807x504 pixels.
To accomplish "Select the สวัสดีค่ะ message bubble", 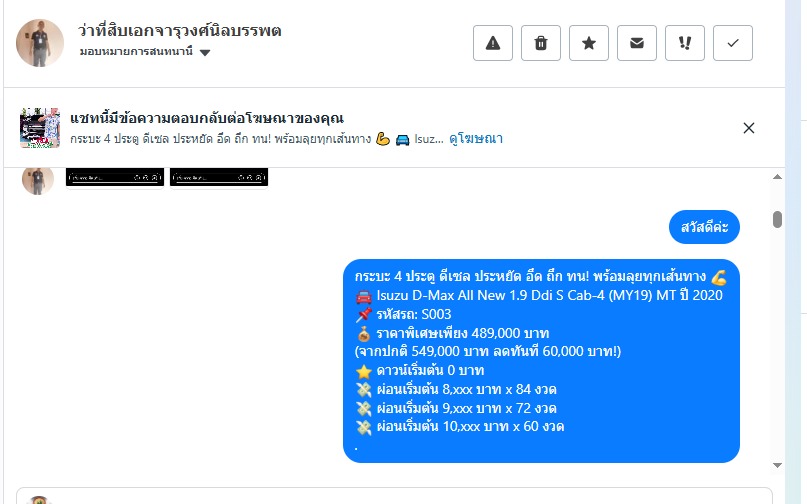I will click(x=704, y=227).
